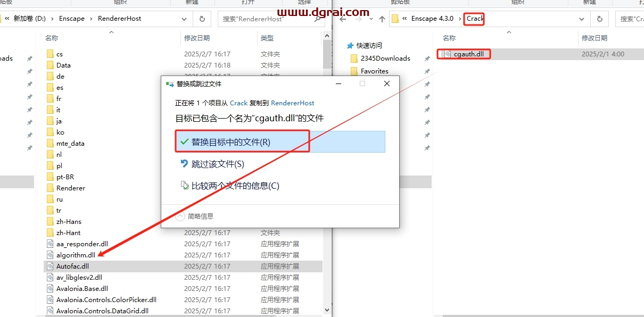Click pin icon next to 2345Downloads
This screenshot has width=644, height=317.
point(427,59)
